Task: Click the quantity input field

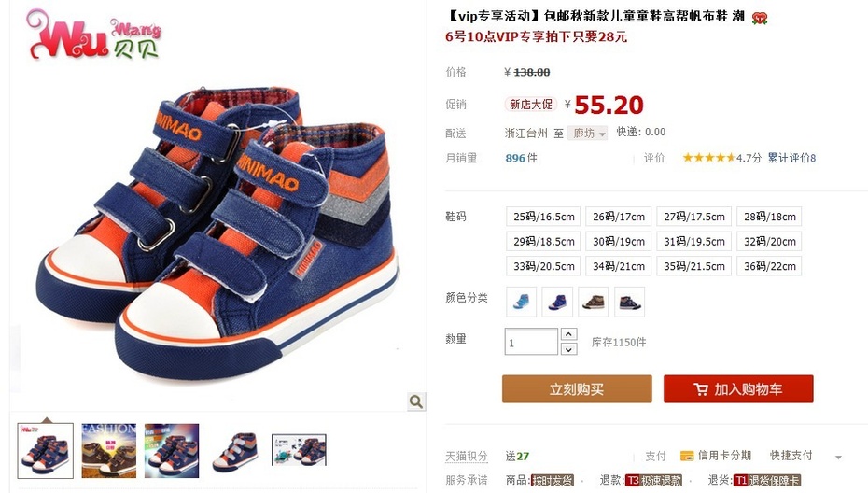Action: coord(531,341)
